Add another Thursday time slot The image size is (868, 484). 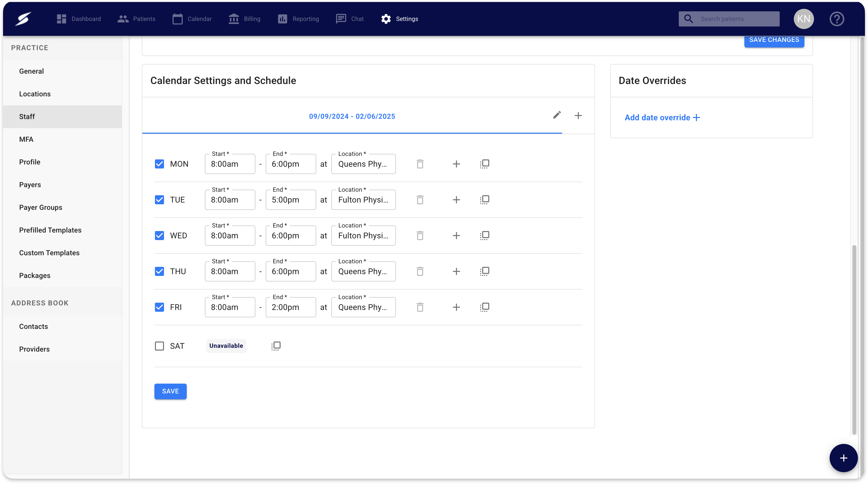pyautogui.click(x=456, y=271)
